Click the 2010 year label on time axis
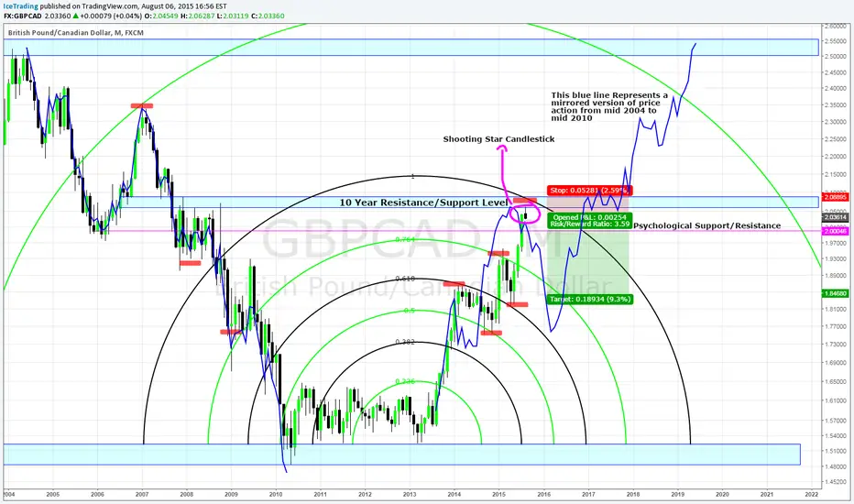854x504 pixels. [x=276, y=494]
